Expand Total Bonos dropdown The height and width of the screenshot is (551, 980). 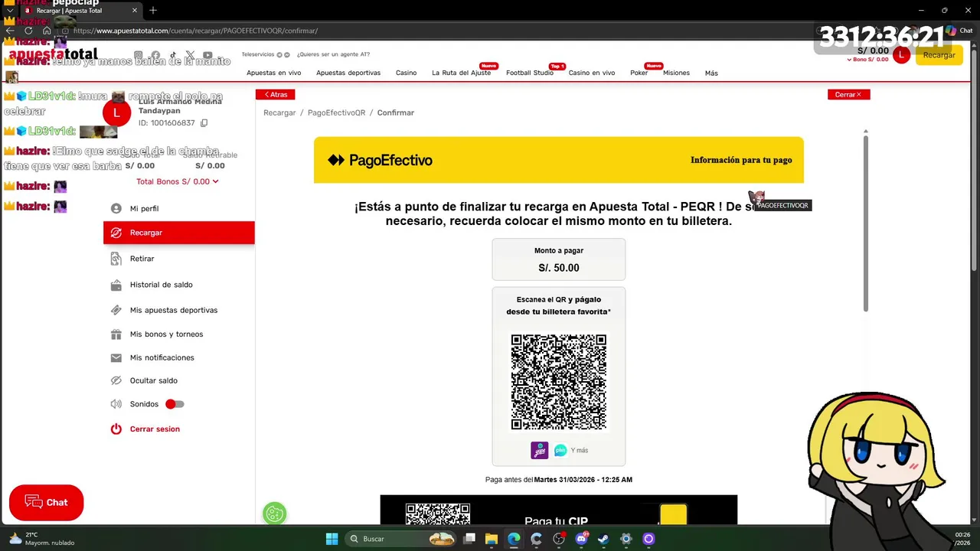tap(178, 181)
